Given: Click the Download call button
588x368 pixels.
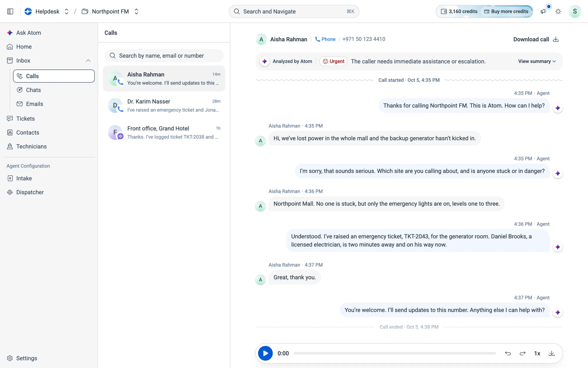Looking at the screenshot, I should pos(536,39).
